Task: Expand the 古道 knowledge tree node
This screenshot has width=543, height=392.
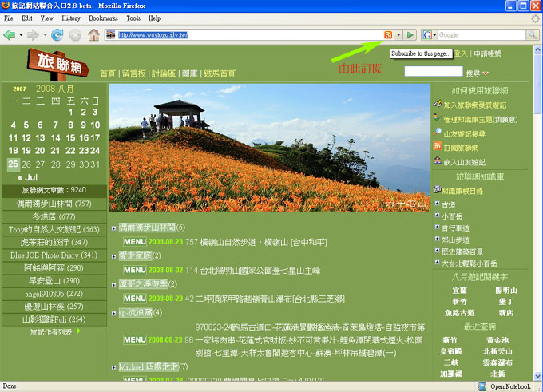Action: (436, 204)
